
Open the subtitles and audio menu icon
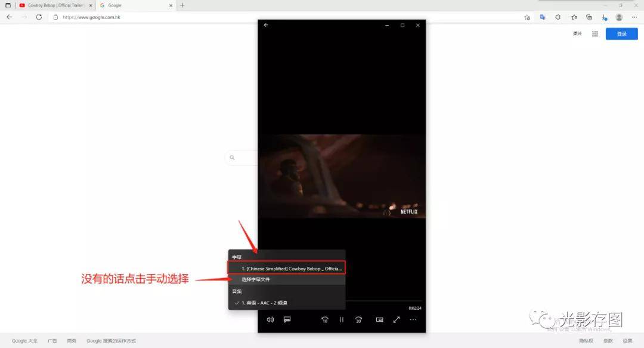287,319
